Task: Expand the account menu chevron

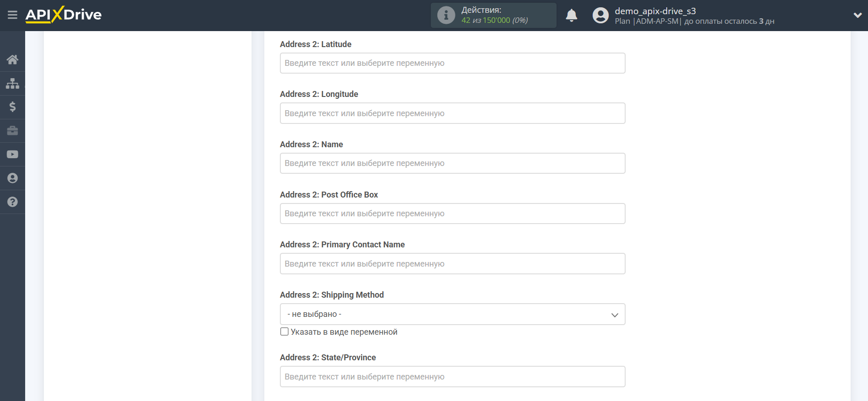Action: (857, 15)
